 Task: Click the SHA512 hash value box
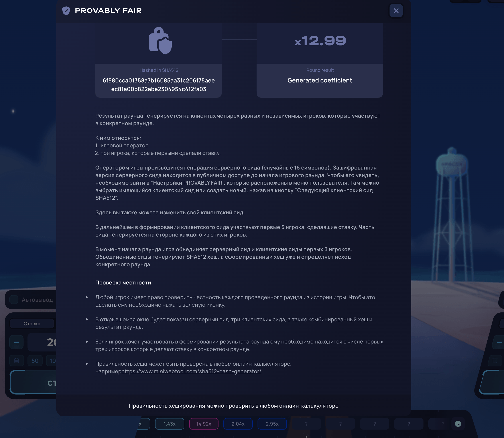[x=159, y=85]
